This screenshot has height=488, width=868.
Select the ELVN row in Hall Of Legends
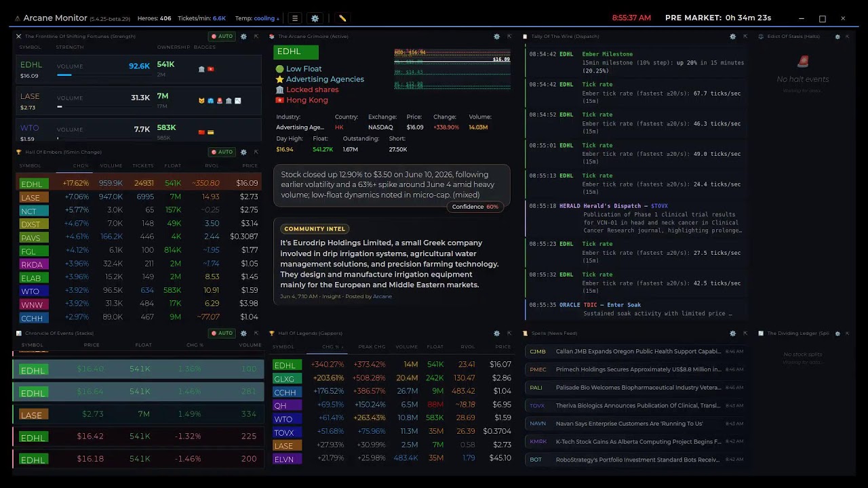(392, 459)
